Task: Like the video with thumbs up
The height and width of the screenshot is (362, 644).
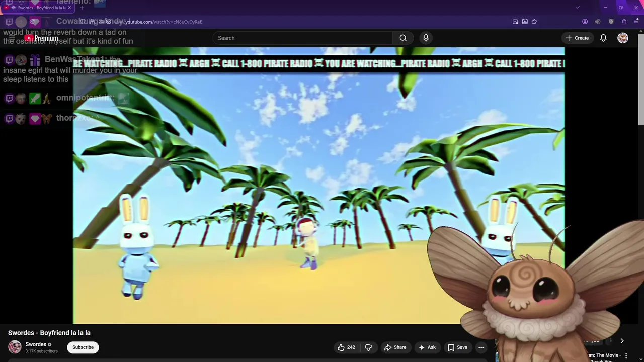Action: [x=346, y=347]
